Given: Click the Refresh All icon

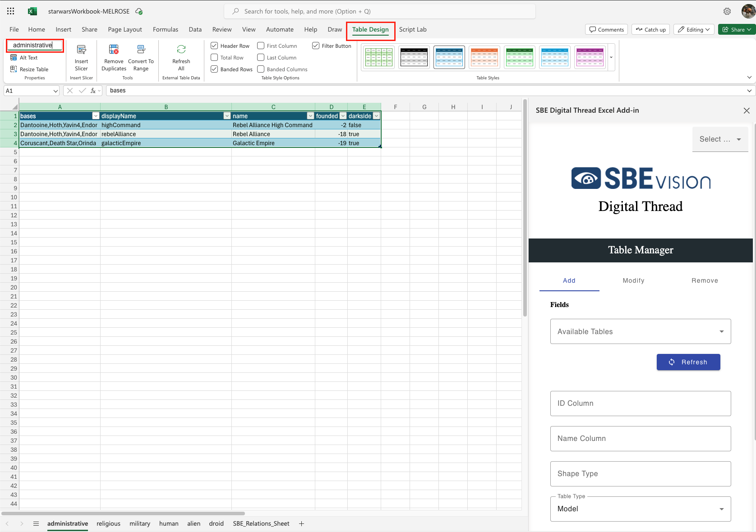Looking at the screenshot, I should pos(181,50).
